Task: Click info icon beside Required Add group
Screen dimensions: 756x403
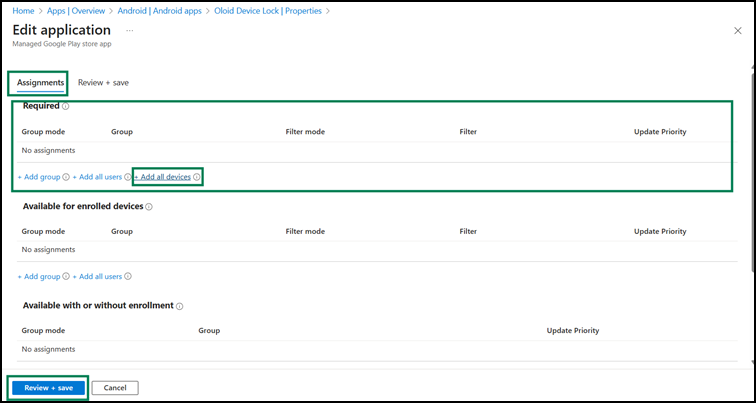Action: click(66, 177)
